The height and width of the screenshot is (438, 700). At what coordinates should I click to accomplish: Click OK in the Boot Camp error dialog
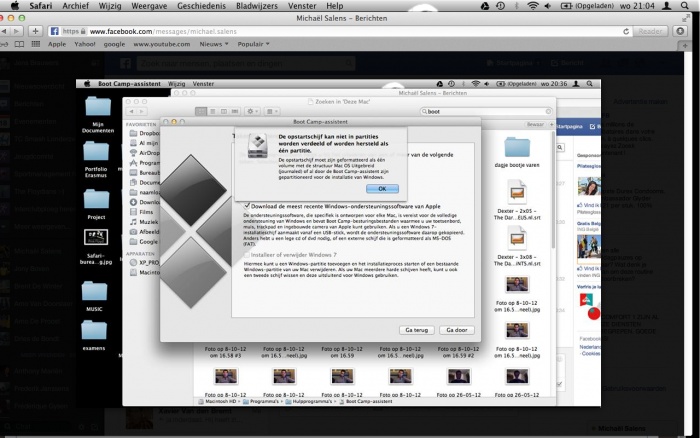(x=382, y=189)
